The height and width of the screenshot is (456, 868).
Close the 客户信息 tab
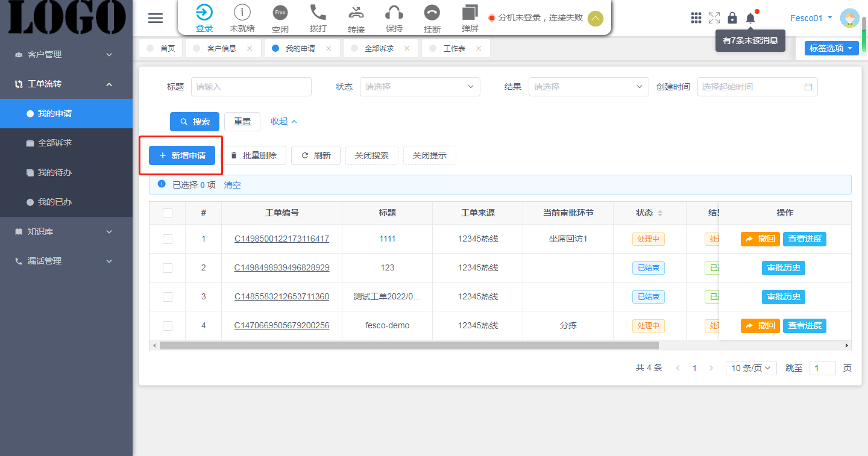tap(250, 49)
